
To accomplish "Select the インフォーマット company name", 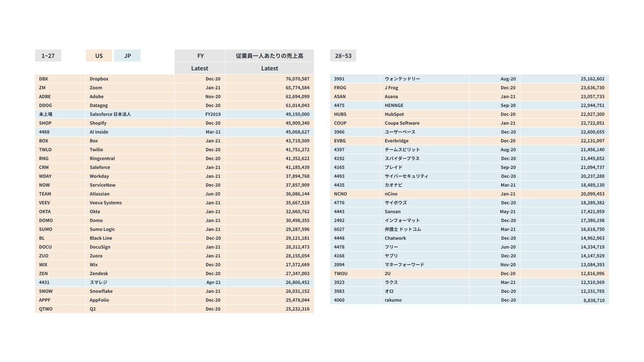I will 402,220.
